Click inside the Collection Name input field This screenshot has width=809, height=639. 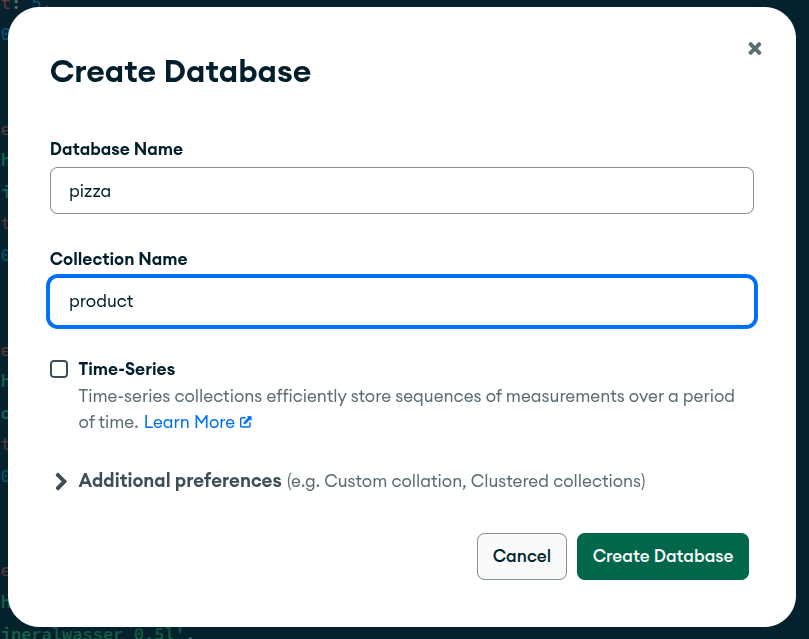click(x=400, y=301)
